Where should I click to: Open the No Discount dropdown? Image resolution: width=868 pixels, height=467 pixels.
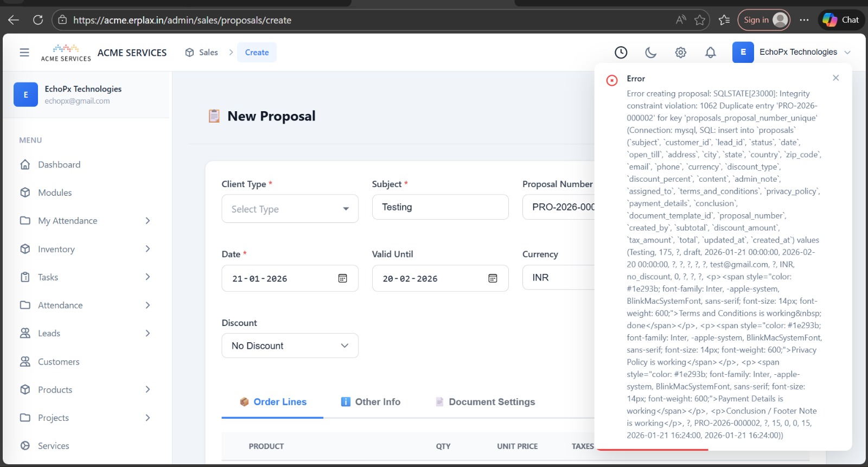coord(290,346)
